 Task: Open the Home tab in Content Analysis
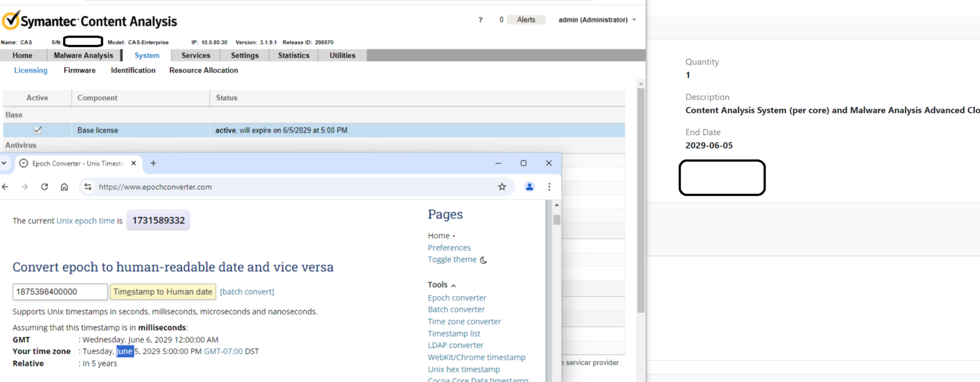23,55
